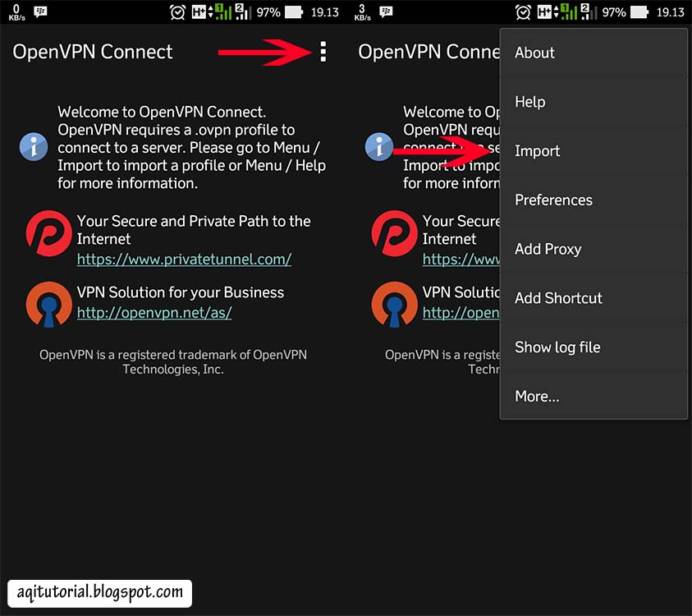Open Help from the menu

(529, 102)
